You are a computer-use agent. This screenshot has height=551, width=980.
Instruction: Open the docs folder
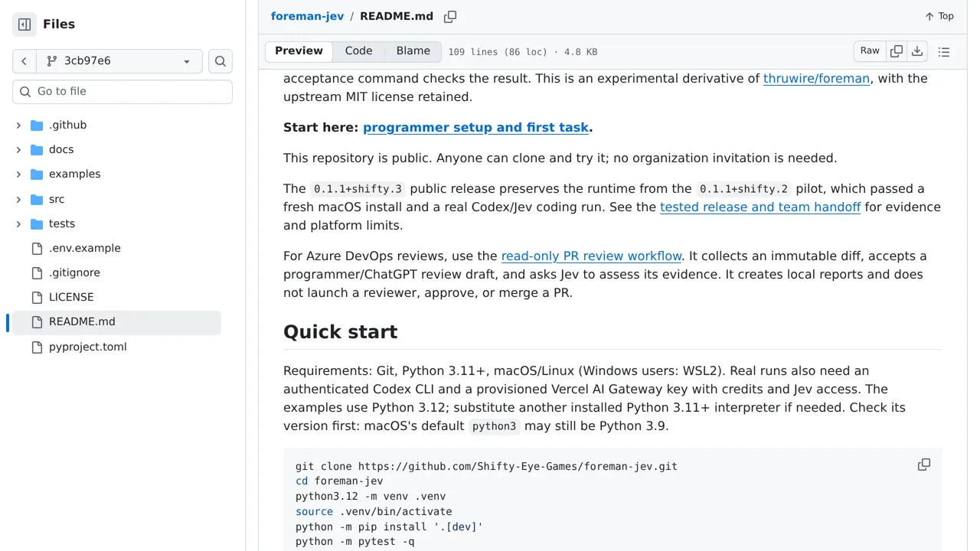61,149
